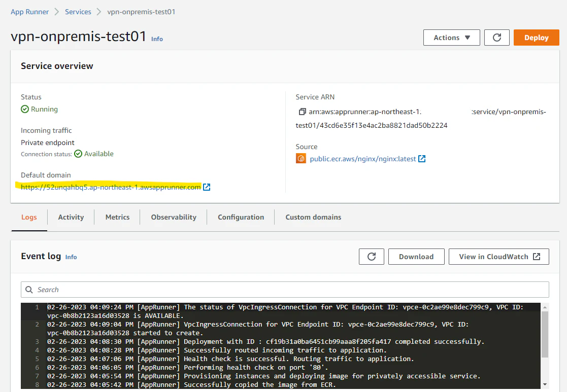Select log line 3 Deployment completed successfully

pos(265,341)
